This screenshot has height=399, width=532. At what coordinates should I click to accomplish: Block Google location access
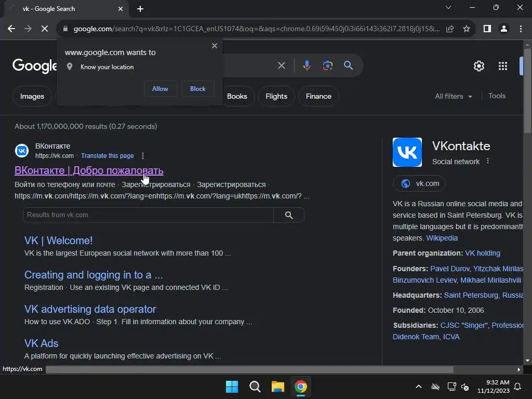coord(198,89)
